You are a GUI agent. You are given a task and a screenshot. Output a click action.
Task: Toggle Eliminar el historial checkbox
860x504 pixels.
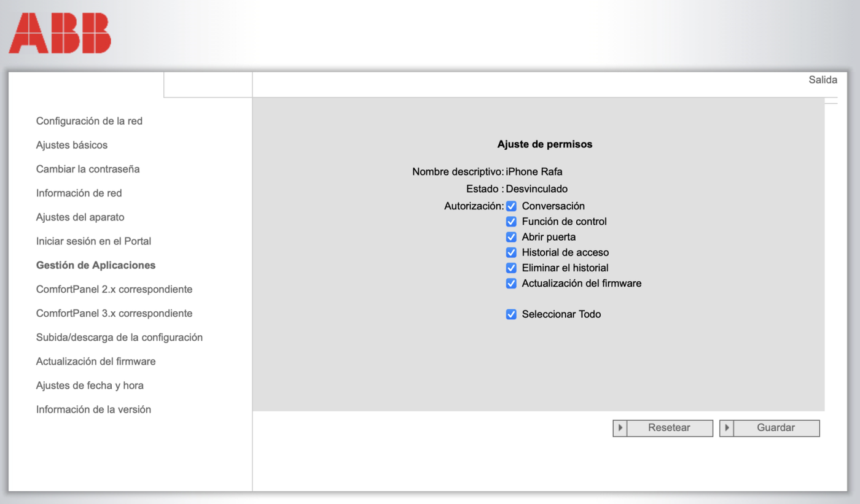pos(511,268)
